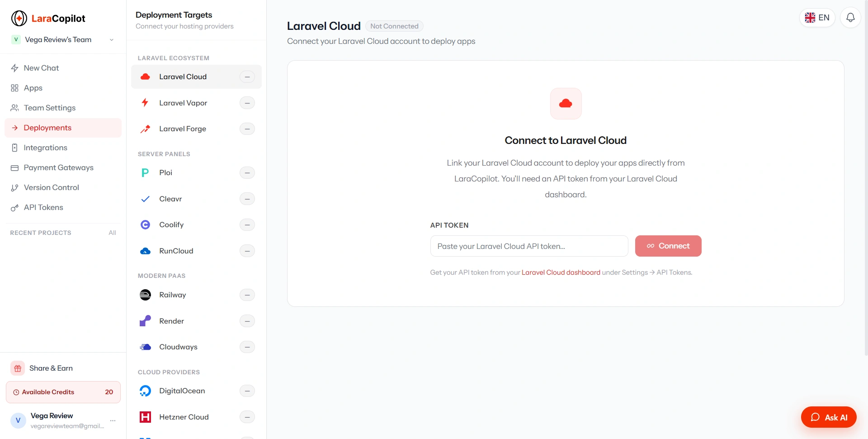Click the Laravel Vapor list row label

click(183, 103)
